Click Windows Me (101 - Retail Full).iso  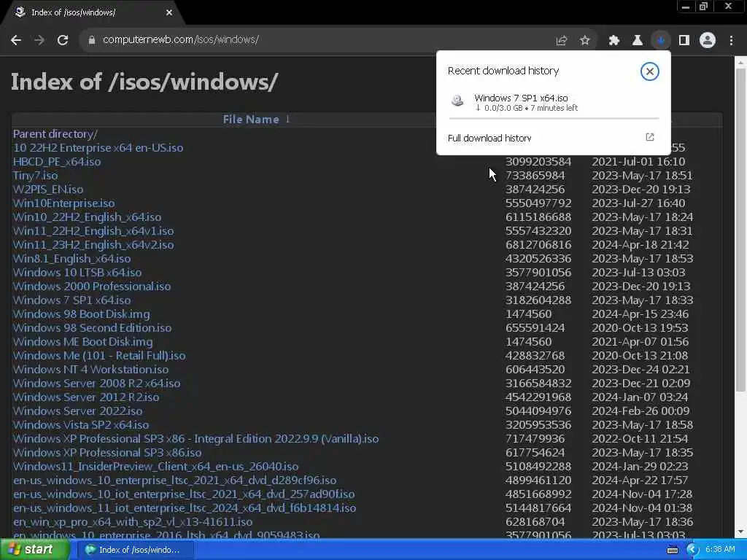click(99, 355)
